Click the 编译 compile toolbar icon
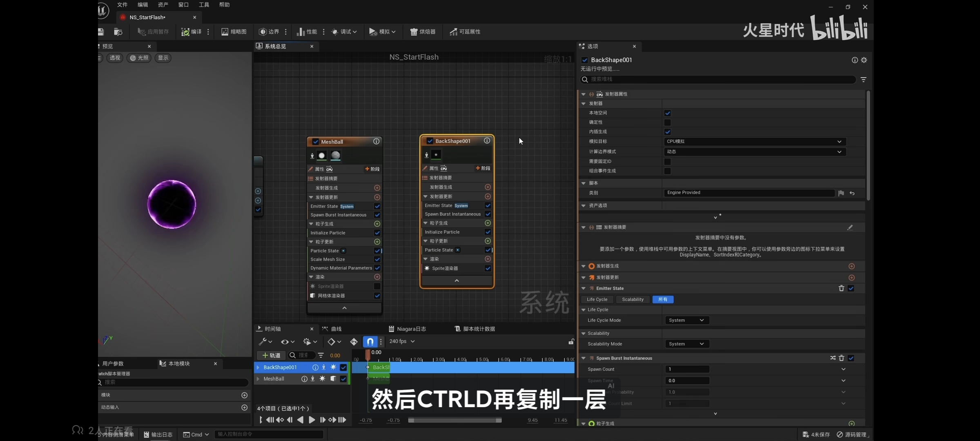The width and height of the screenshot is (980, 441). [186, 32]
